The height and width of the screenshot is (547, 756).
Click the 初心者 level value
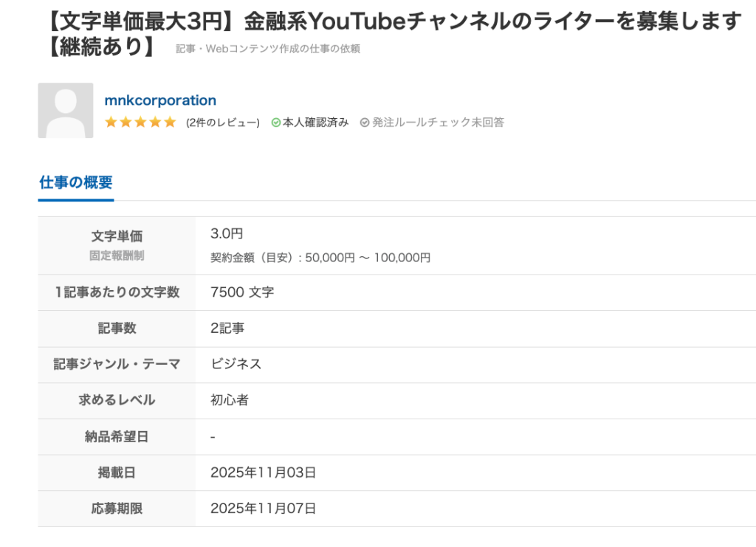pyautogui.click(x=230, y=400)
